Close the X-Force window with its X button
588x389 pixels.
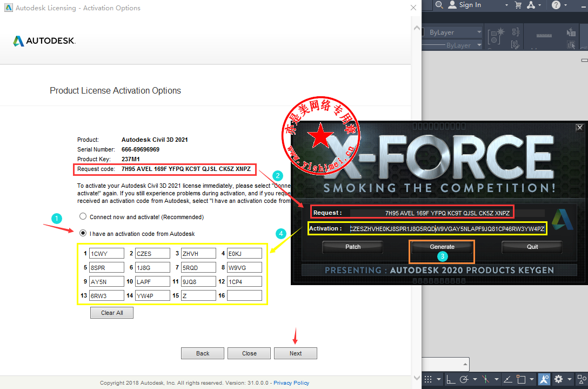pos(579,128)
